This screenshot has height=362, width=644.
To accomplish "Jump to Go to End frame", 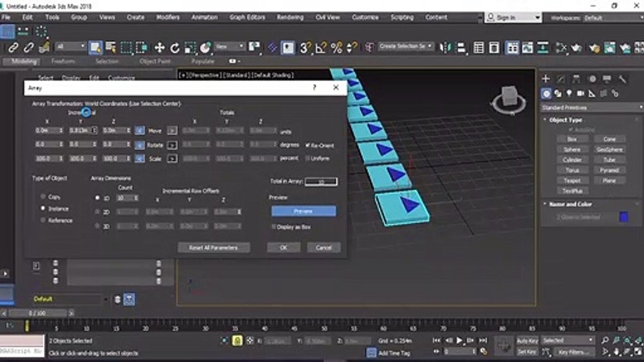I will pos(482,340).
